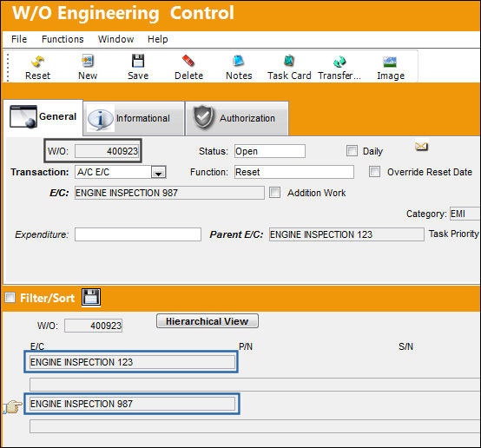Click the Category field showing EMI
Screen dimensions: 481x448
click(465, 214)
